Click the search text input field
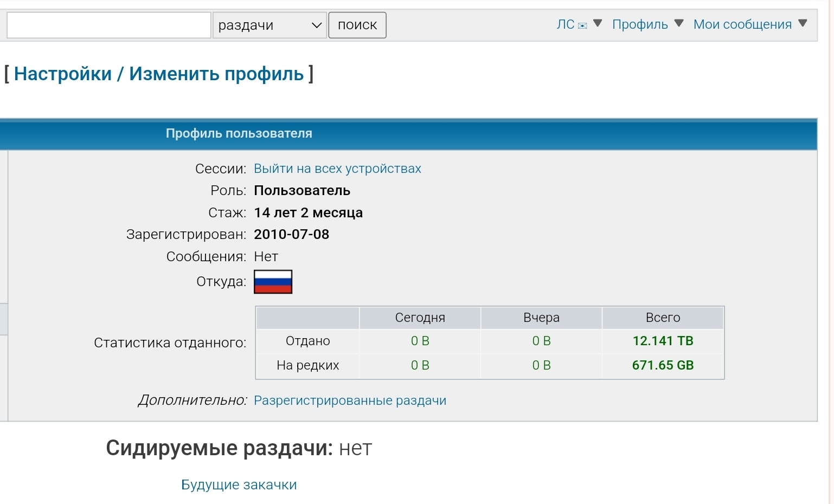Viewport: 834px width, 504px height. click(108, 25)
